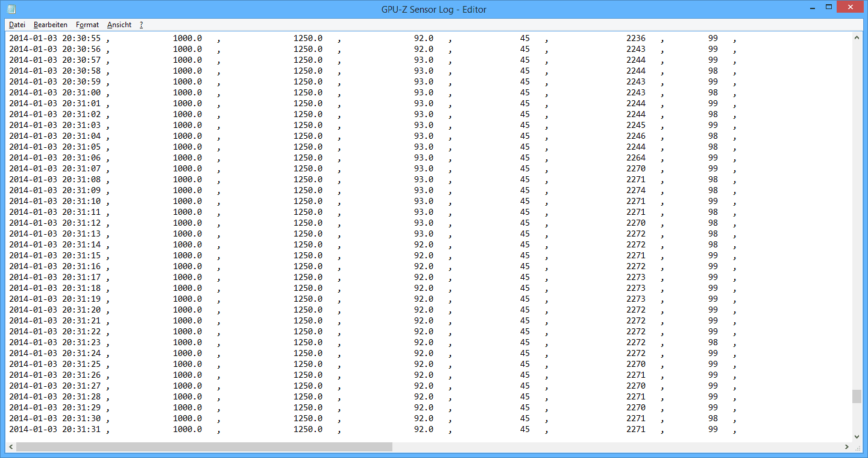Click the vertical scrollbar up arrow
Image resolution: width=868 pixels, height=458 pixels.
pyautogui.click(x=857, y=37)
